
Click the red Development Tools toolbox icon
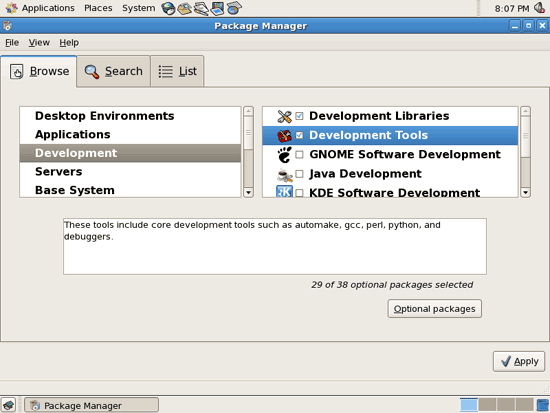click(284, 135)
